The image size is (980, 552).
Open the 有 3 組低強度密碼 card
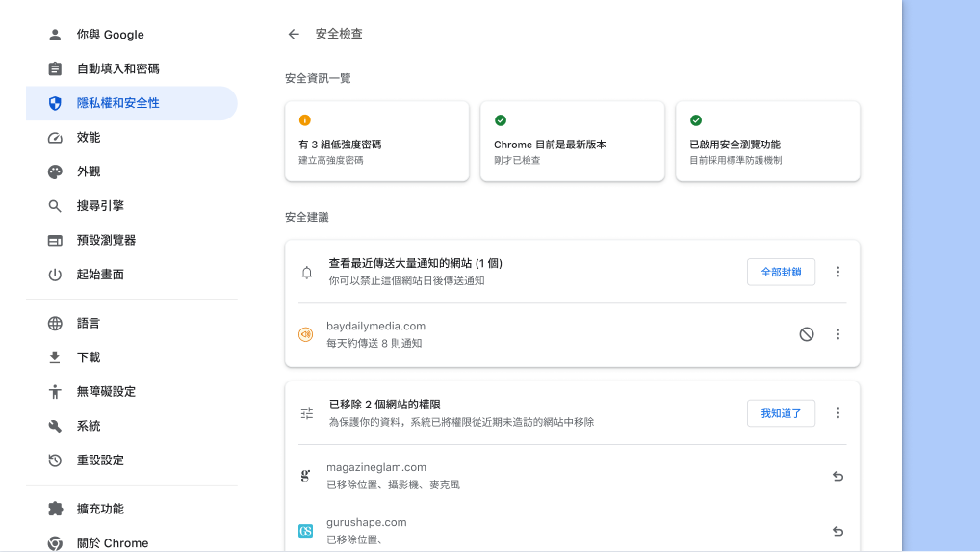pos(376,142)
